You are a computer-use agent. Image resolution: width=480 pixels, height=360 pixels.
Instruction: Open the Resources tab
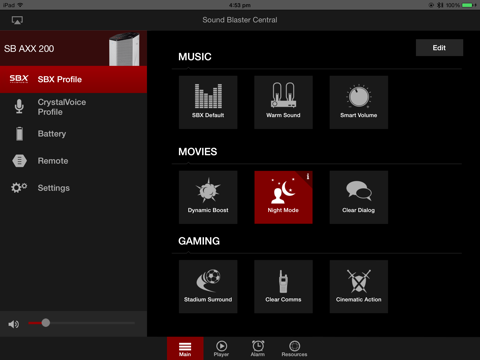point(294,348)
